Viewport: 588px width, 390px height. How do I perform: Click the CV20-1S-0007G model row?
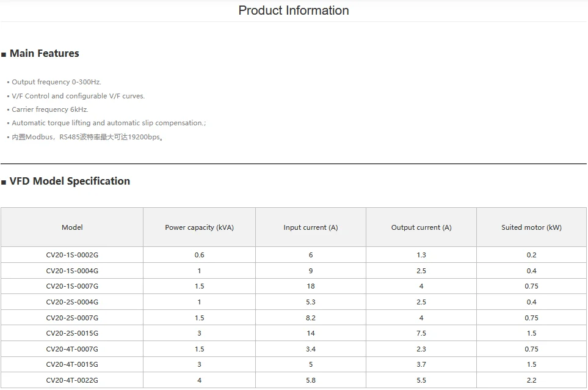[x=72, y=286]
